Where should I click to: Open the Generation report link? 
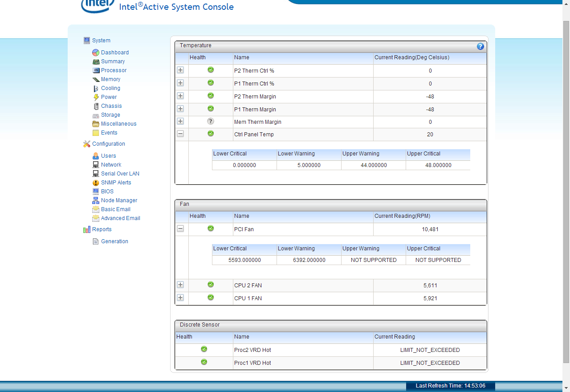point(114,241)
